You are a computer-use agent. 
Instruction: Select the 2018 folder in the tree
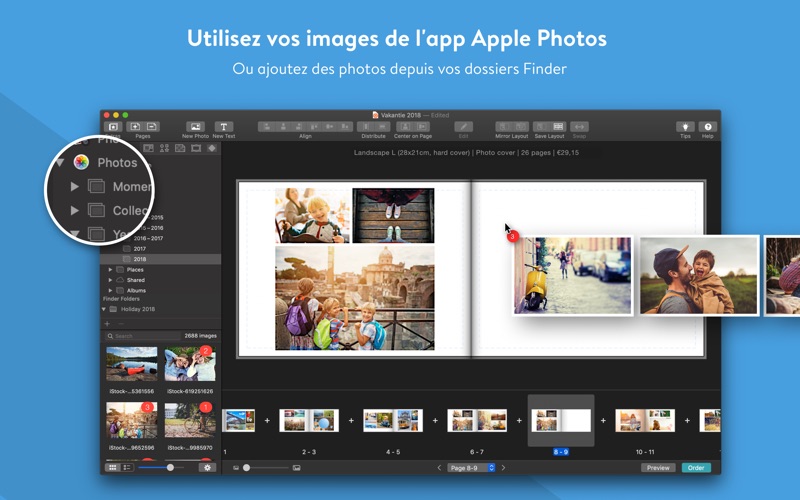click(x=161, y=259)
